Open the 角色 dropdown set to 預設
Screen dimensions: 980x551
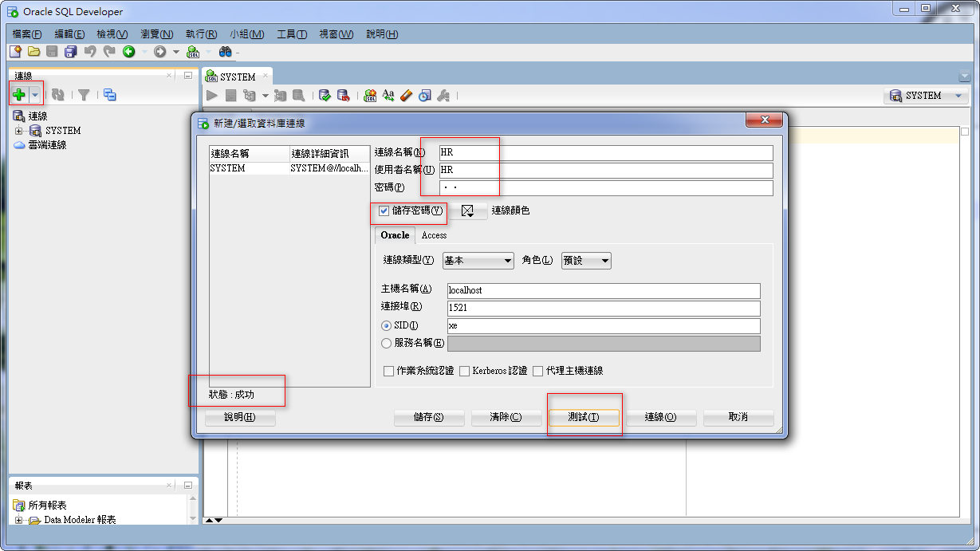tap(586, 261)
